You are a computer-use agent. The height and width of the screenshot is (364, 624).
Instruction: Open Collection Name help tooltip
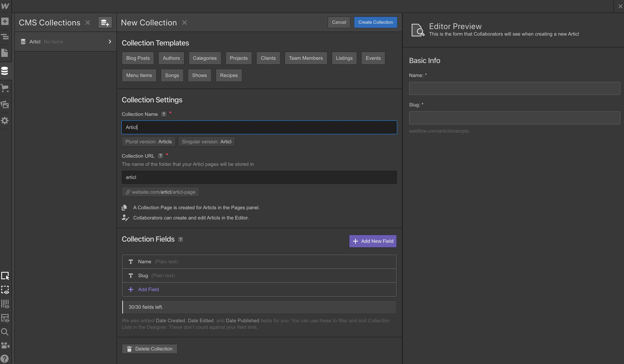point(164,114)
